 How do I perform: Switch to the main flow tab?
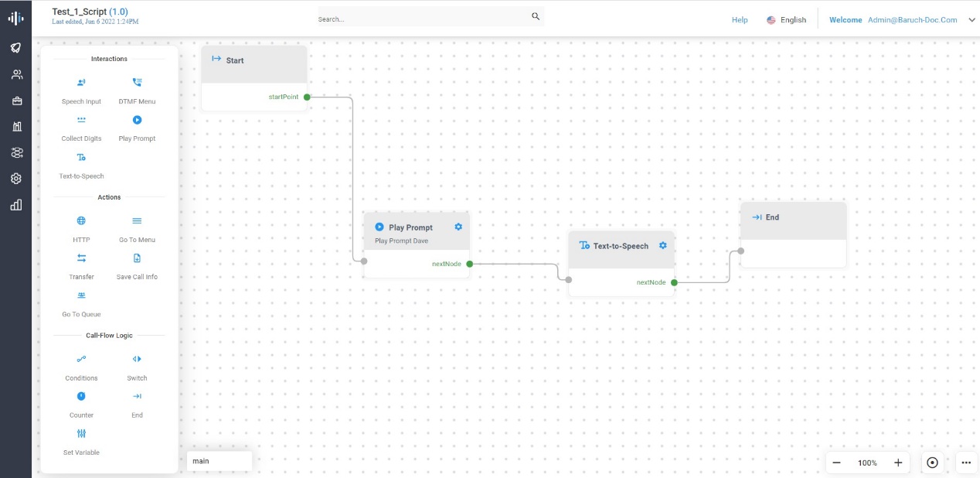(x=219, y=461)
